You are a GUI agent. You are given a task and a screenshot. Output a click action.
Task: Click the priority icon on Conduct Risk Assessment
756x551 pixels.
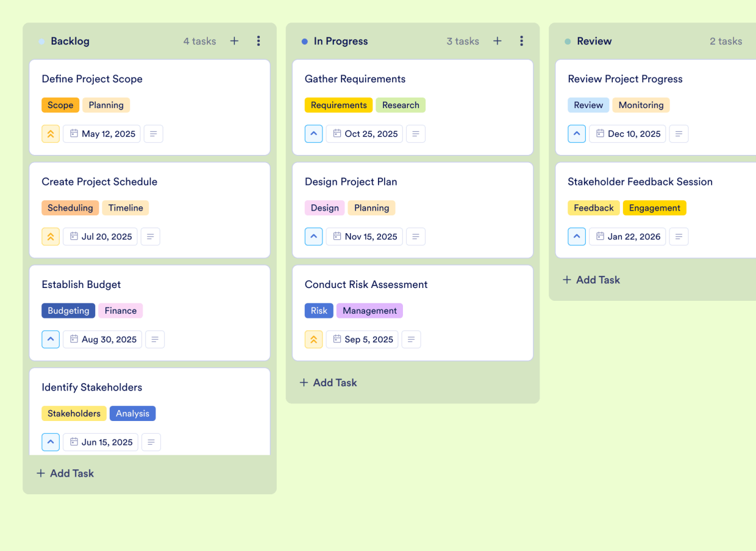click(313, 339)
